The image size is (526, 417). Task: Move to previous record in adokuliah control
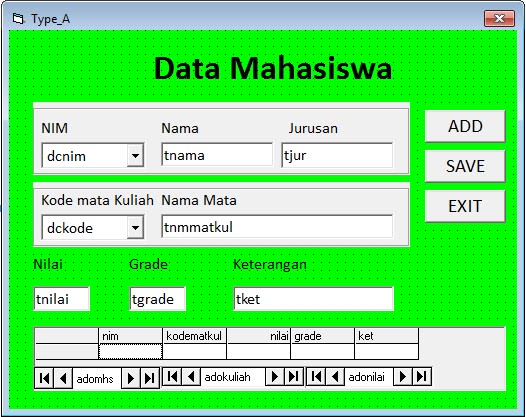click(x=192, y=376)
